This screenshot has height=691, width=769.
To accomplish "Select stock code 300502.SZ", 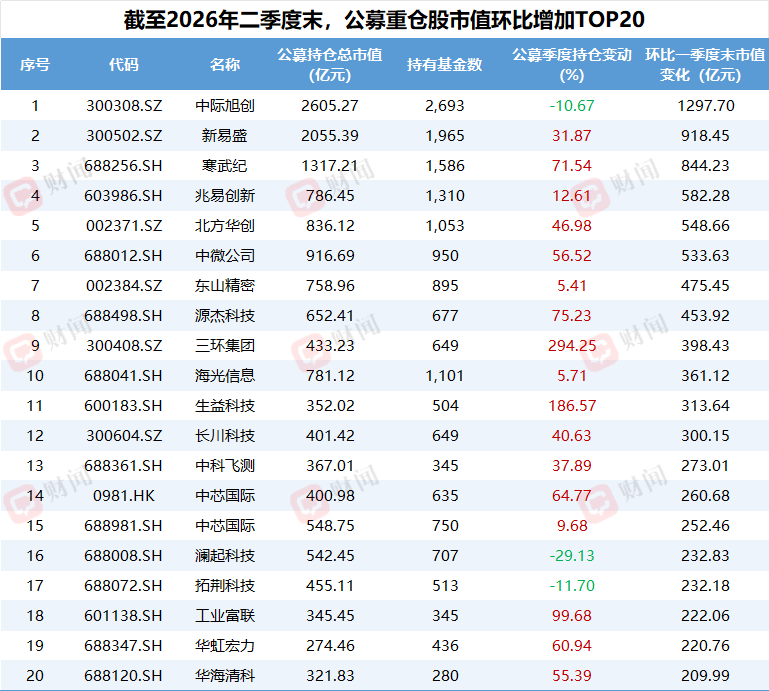I will [x=124, y=135].
